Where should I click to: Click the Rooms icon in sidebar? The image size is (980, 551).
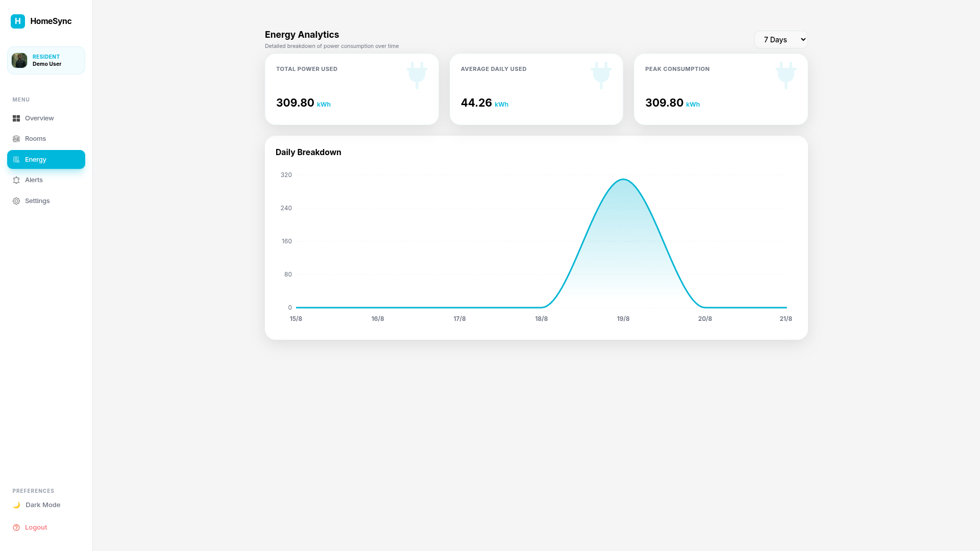tap(16, 139)
